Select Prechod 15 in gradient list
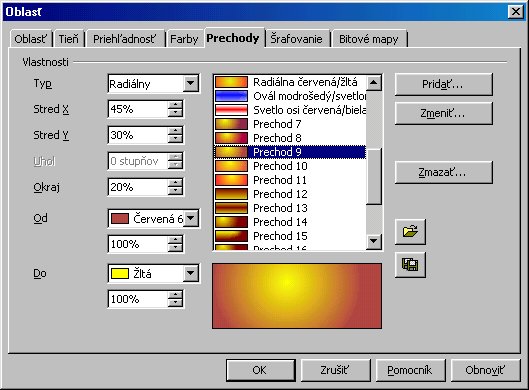 (290, 236)
